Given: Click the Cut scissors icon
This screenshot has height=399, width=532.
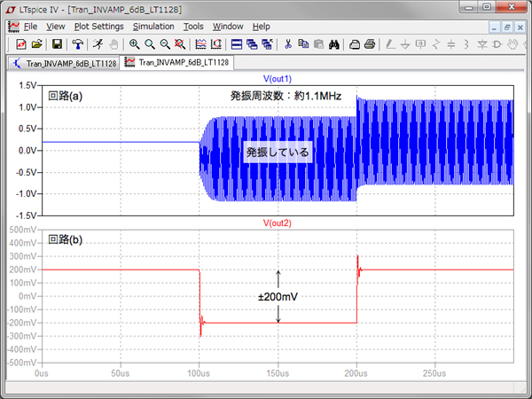Looking at the screenshot, I should [x=288, y=43].
